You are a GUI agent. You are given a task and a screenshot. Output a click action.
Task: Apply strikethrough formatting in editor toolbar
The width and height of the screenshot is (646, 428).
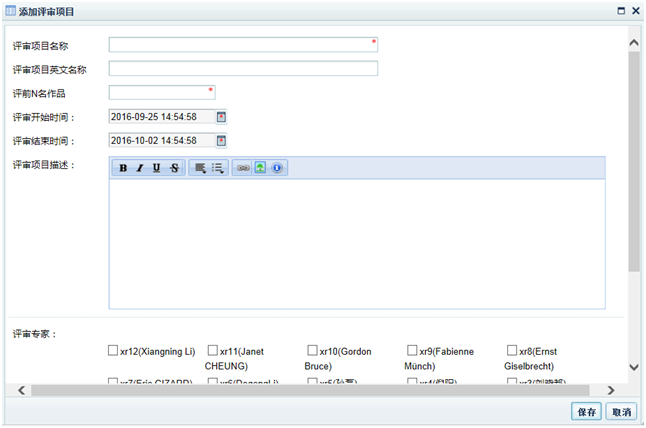point(174,168)
